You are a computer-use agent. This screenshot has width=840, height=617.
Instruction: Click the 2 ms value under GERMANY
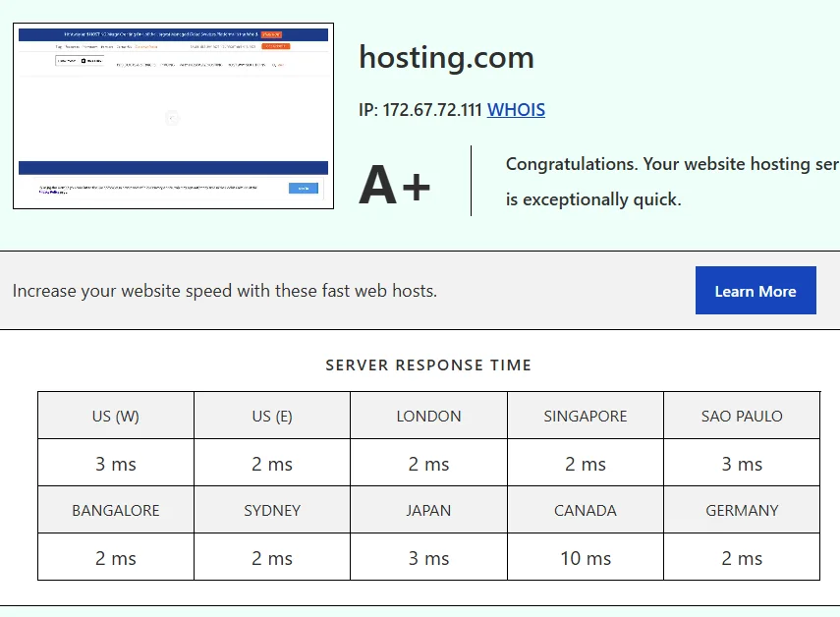tap(742, 557)
